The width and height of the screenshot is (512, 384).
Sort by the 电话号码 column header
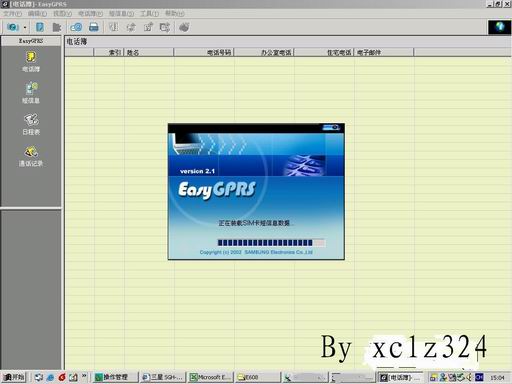[x=204, y=52]
